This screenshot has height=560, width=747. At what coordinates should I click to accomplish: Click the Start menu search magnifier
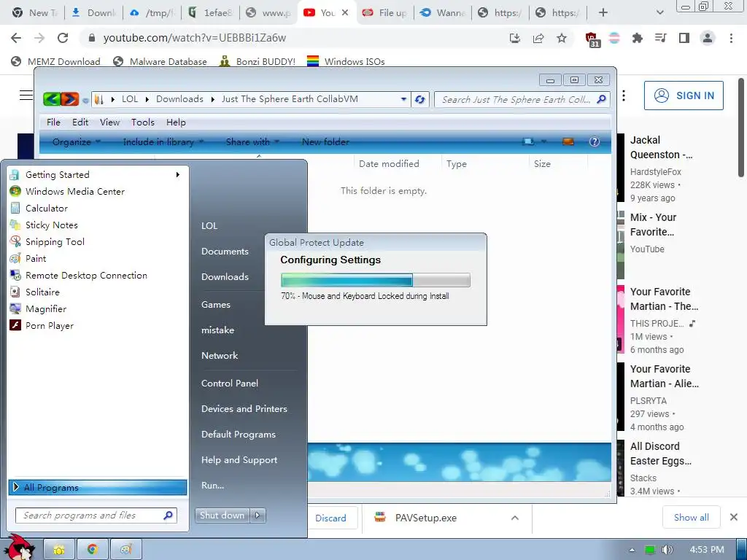(x=169, y=516)
